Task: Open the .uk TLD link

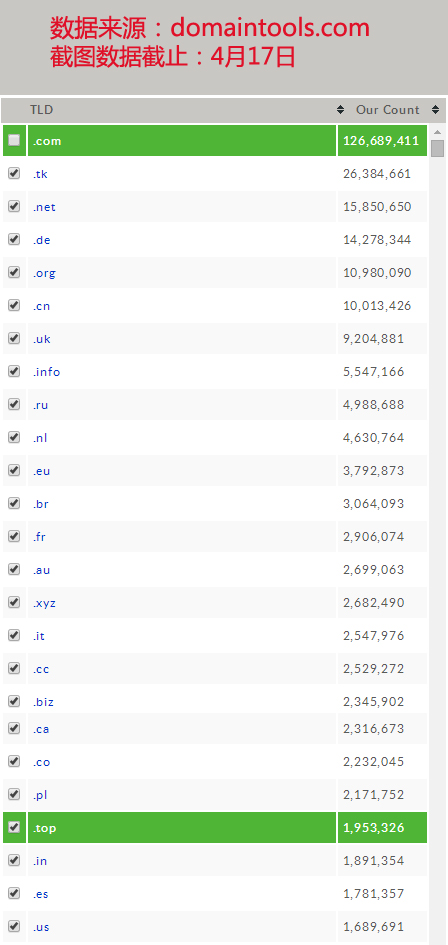Action: (42, 339)
